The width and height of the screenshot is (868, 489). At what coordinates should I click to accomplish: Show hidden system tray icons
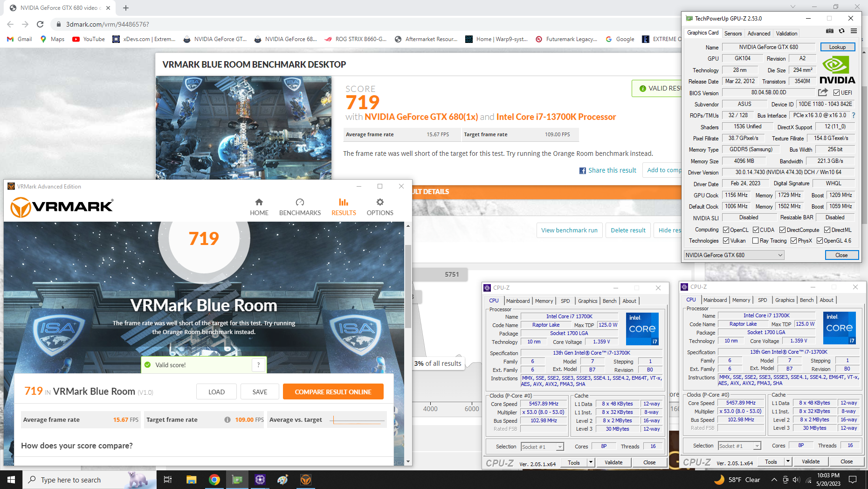click(x=774, y=480)
